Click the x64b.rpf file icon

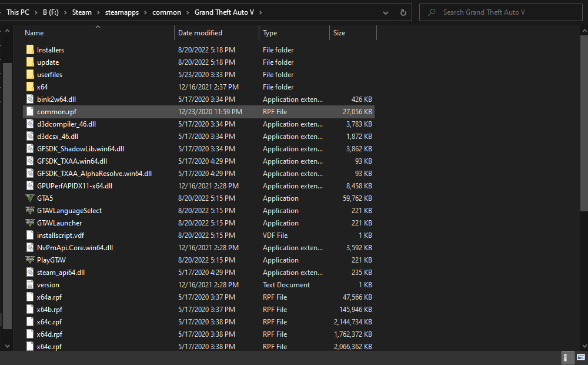pyautogui.click(x=30, y=310)
